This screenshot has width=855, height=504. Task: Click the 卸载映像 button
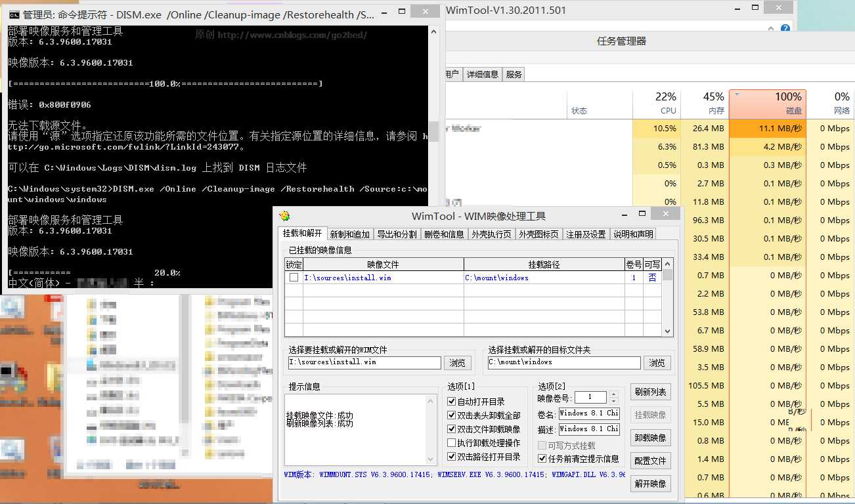click(x=651, y=438)
